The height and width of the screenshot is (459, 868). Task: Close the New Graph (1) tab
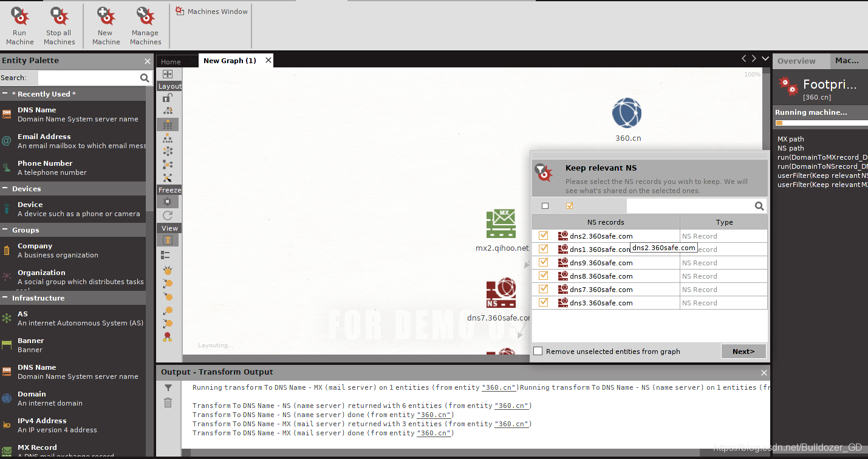point(268,60)
